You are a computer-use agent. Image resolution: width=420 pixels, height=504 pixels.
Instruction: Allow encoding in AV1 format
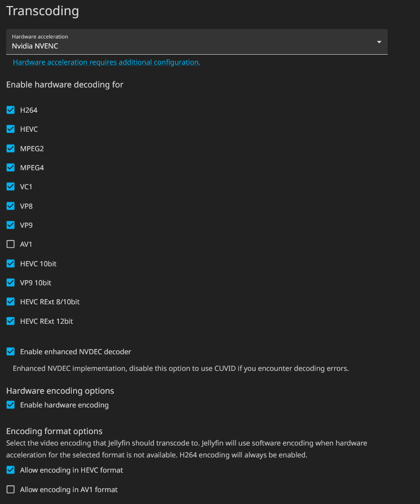(x=10, y=489)
